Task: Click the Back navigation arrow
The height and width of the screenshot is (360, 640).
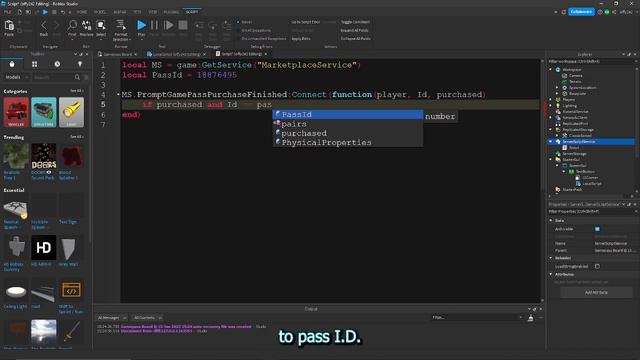Action: [44, 26]
